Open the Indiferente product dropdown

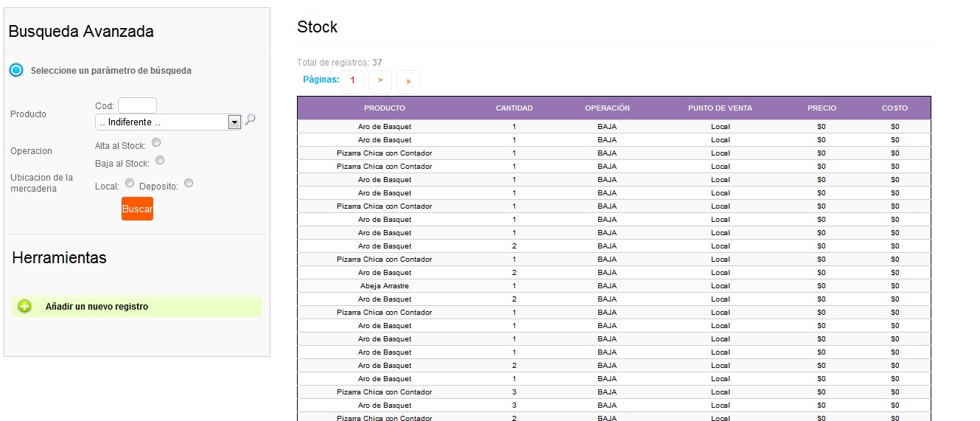(168, 122)
